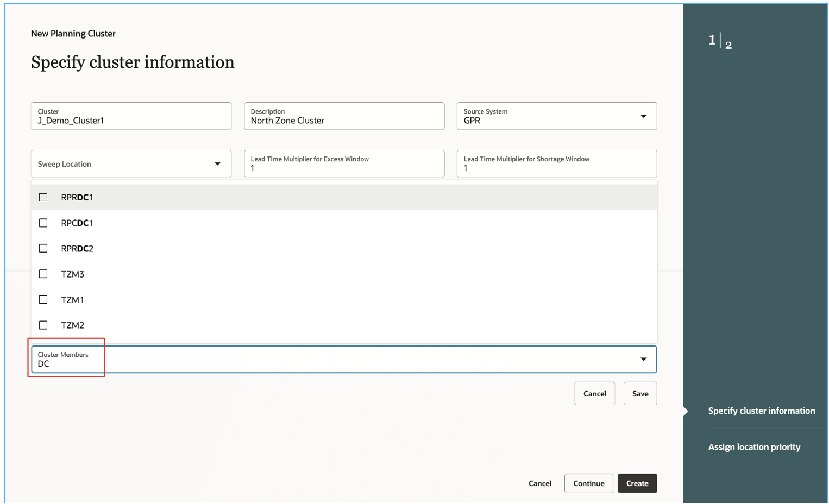Image resolution: width=829 pixels, height=504 pixels.
Task: Tick the TZM2 checkbox
Action: (x=43, y=325)
